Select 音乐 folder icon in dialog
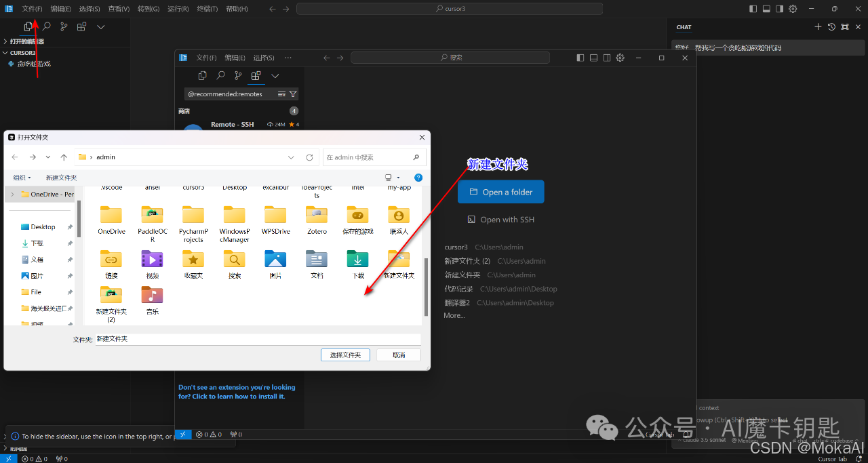868x463 pixels. coord(152,295)
